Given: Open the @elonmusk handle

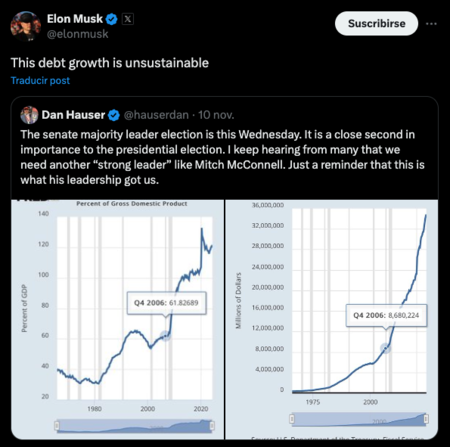Looking at the screenshot, I should (x=77, y=34).
